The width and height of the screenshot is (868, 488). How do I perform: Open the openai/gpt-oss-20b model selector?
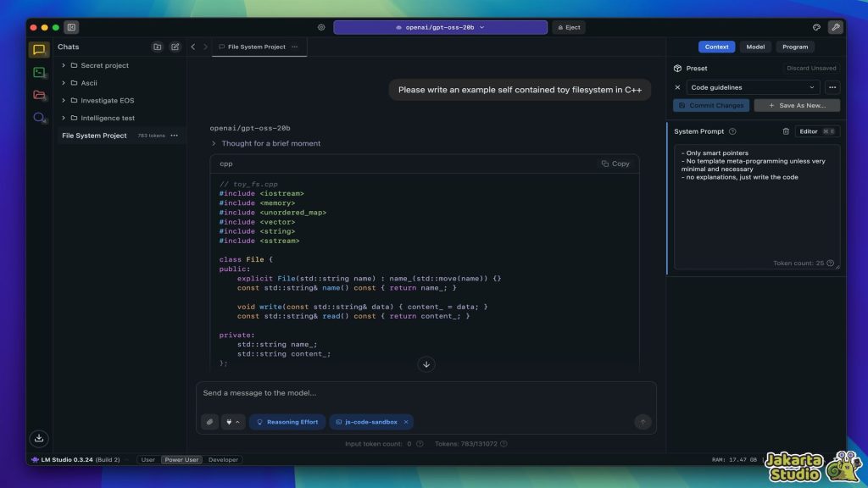coord(440,27)
